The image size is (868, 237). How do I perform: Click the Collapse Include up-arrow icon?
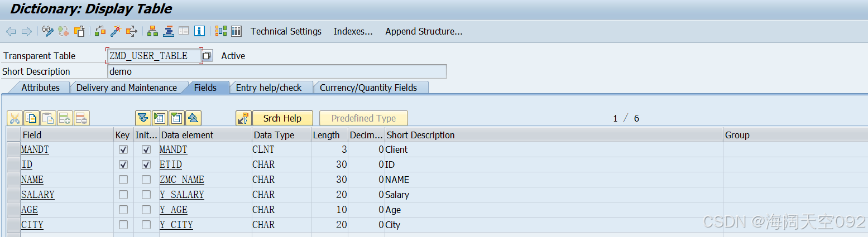click(193, 118)
